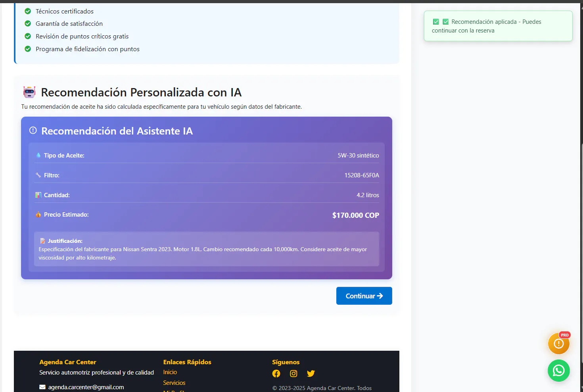Click the Precio Estimado label

[x=66, y=215]
